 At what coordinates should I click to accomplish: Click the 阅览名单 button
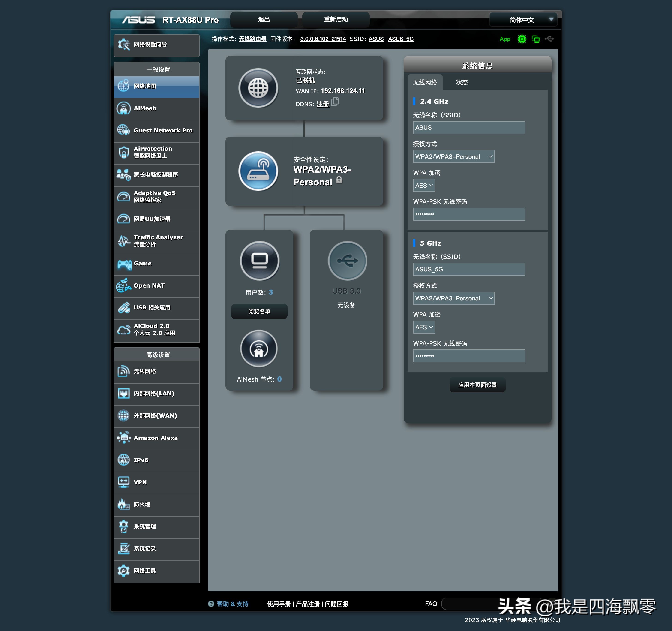(x=259, y=311)
